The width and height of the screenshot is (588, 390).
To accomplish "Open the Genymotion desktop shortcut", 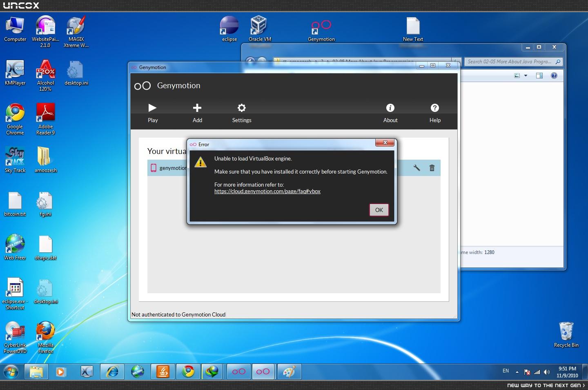I will point(321,30).
